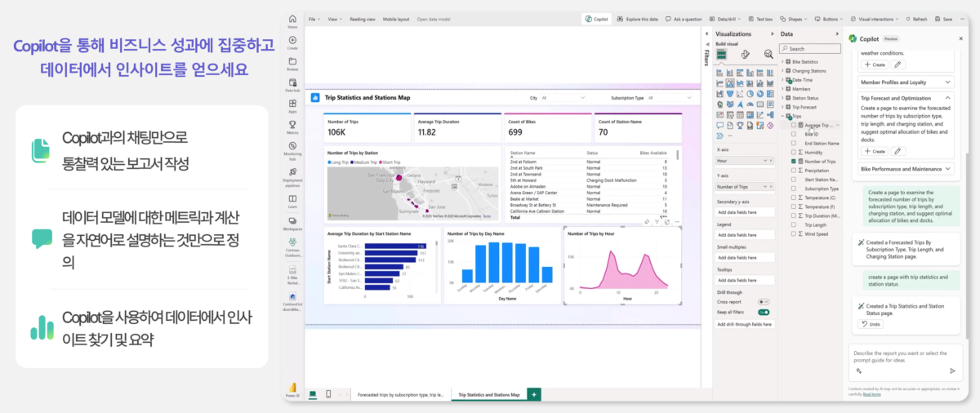This screenshot has width=980, height=413.
Task: Check the Trip Length field
Action: (794, 224)
